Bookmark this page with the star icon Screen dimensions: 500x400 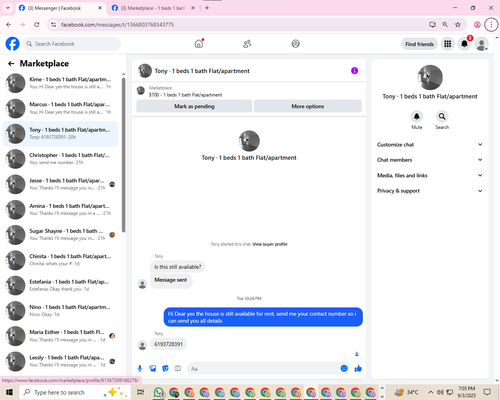(458, 25)
